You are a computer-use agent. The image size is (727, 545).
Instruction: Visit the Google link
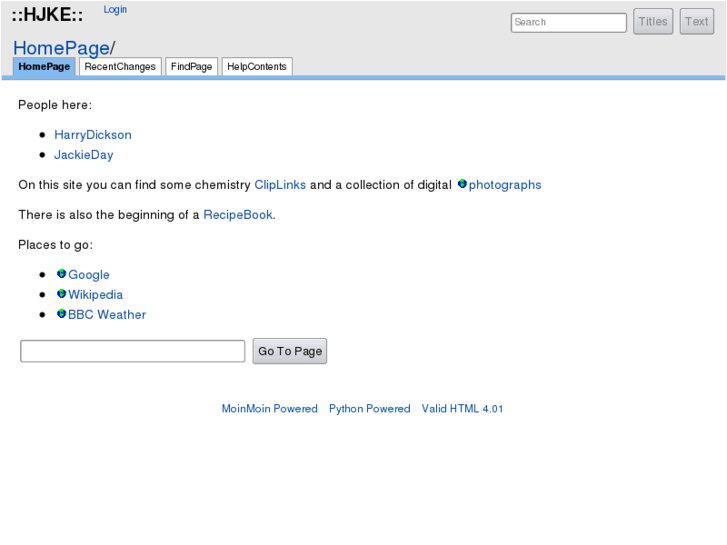click(89, 275)
